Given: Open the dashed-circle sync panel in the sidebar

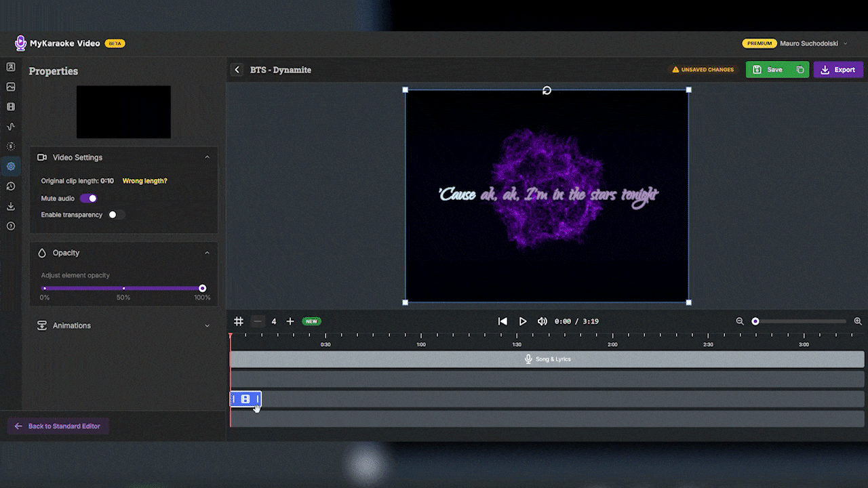Looking at the screenshot, I should 10,146.
